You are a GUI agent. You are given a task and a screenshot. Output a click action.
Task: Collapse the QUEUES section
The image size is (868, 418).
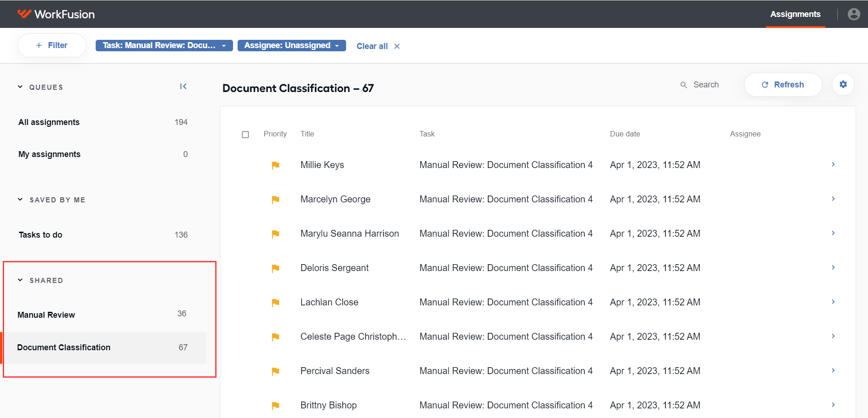(x=20, y=87)
